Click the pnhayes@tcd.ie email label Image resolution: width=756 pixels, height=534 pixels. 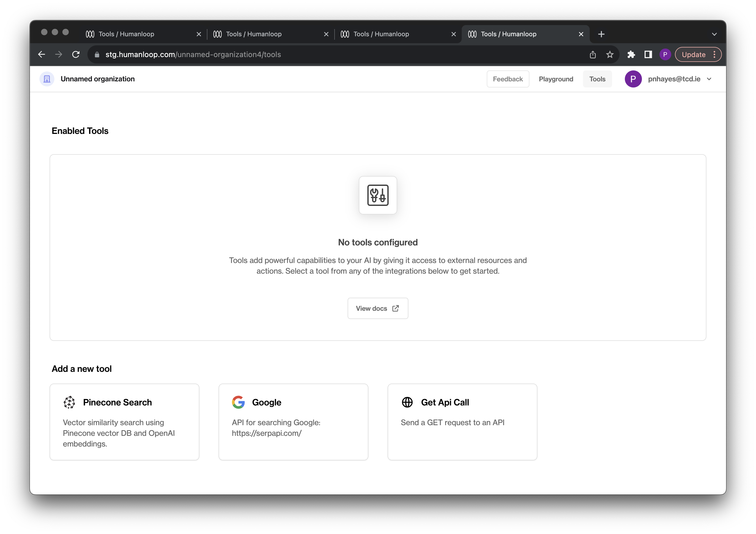[674, 79]
